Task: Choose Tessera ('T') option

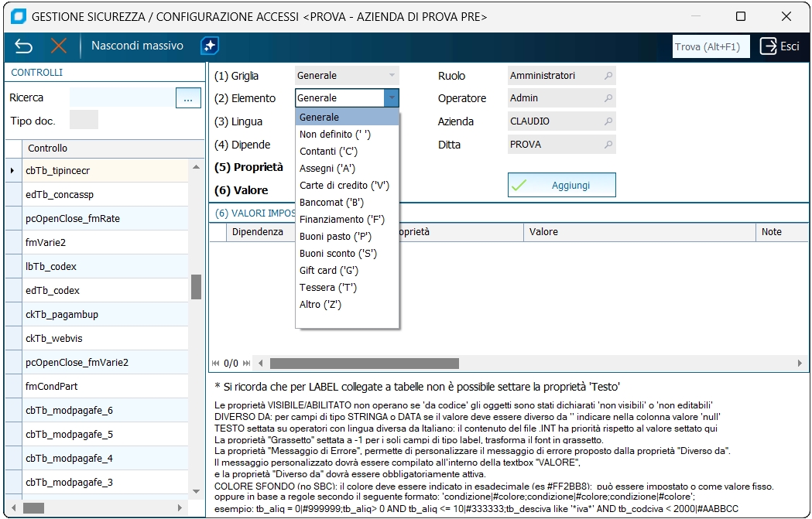Action: point(347,288)
